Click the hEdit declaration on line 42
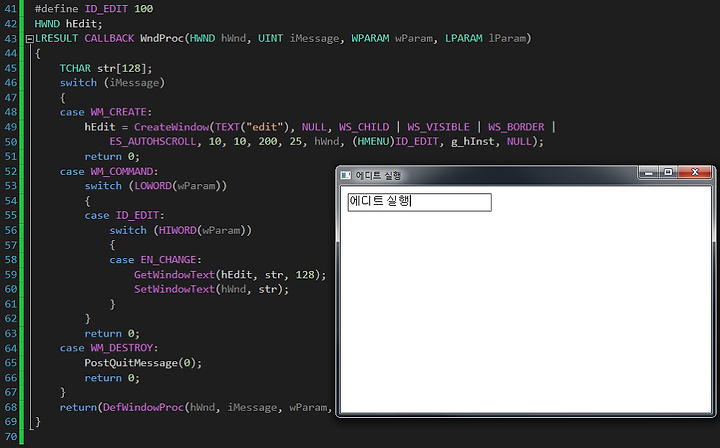 tap(81, 23)
